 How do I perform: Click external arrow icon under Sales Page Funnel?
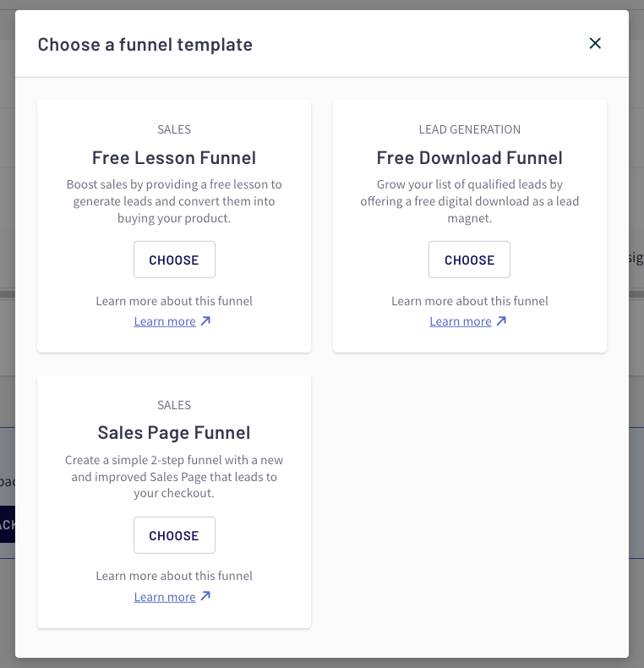pos(206,597)
